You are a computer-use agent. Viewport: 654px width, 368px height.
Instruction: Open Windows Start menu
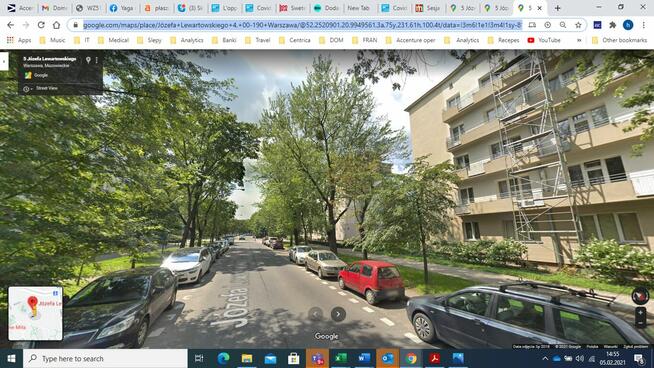(x=11, y=358)
